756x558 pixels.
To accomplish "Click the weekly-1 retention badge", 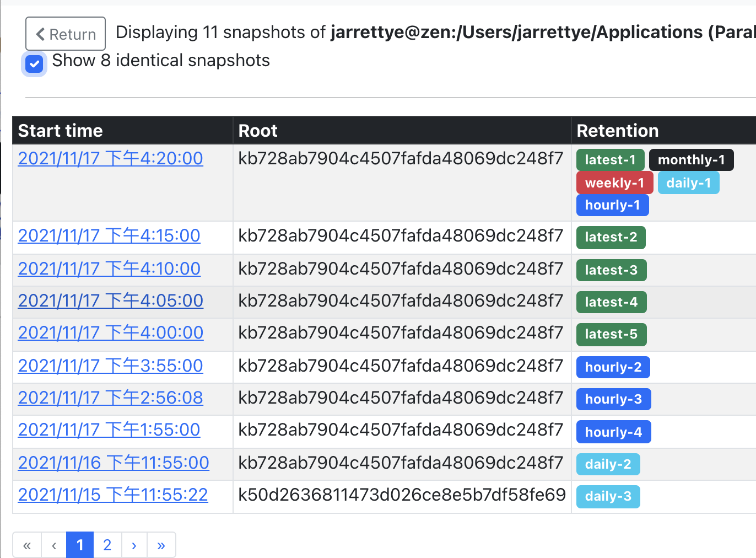I will [614, 183].
